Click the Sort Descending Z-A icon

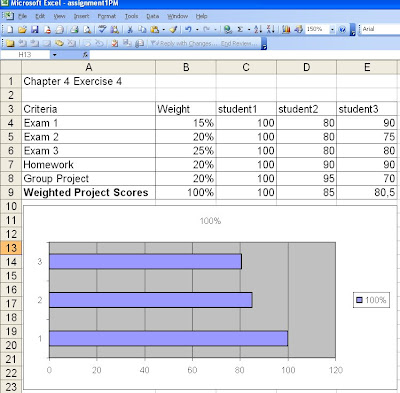[271, 30]
